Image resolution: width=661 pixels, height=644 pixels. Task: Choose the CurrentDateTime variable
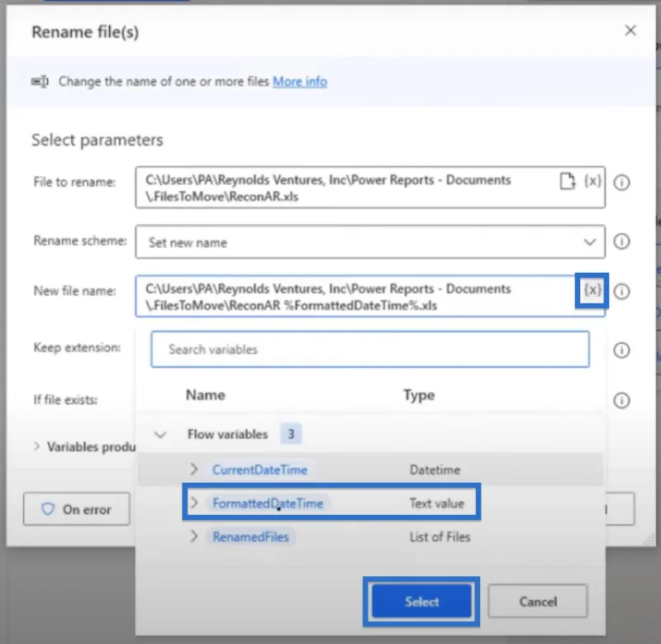point(259,470)
